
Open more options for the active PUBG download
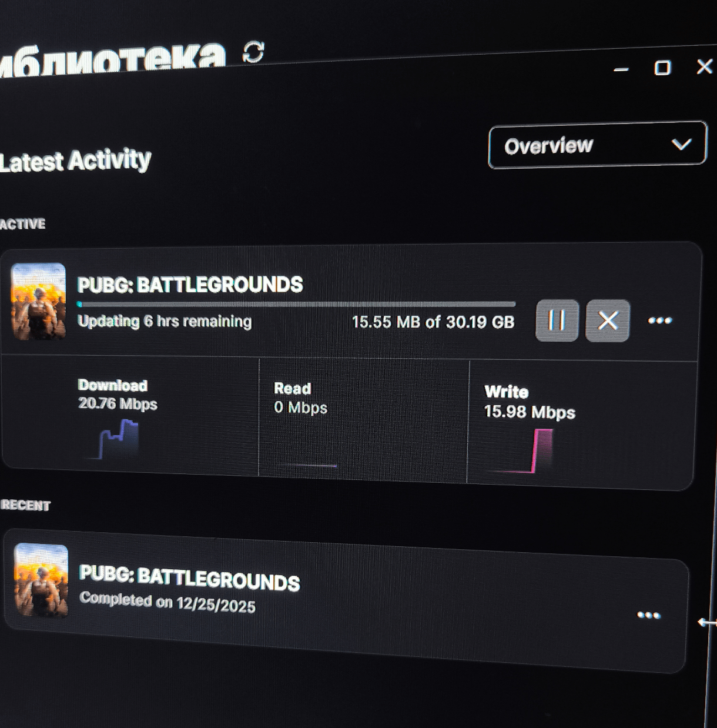659,320
